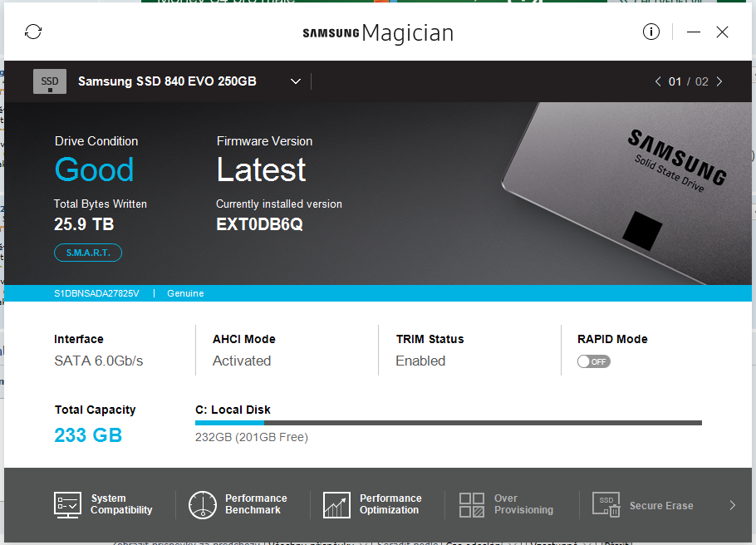The image size is (756, 545).
Task: Go to previous drive with left chevron
Action: [x=658, y=81]
